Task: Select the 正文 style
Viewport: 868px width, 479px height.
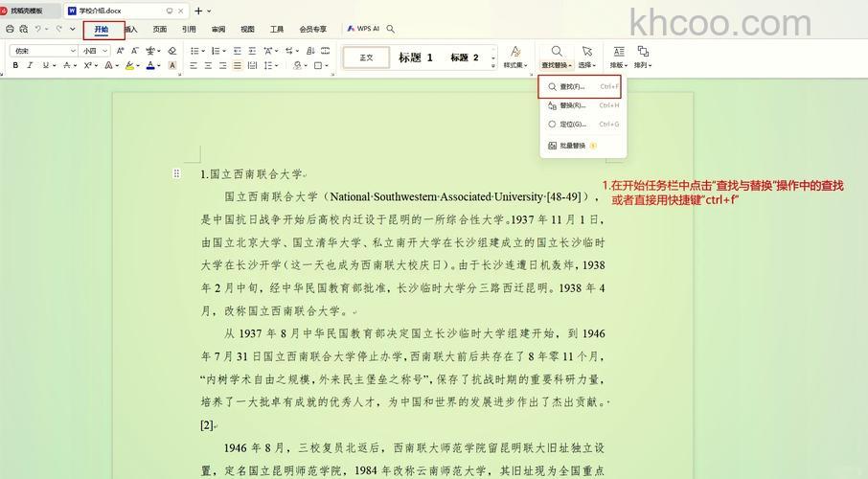Action: [x=366, y=57]
